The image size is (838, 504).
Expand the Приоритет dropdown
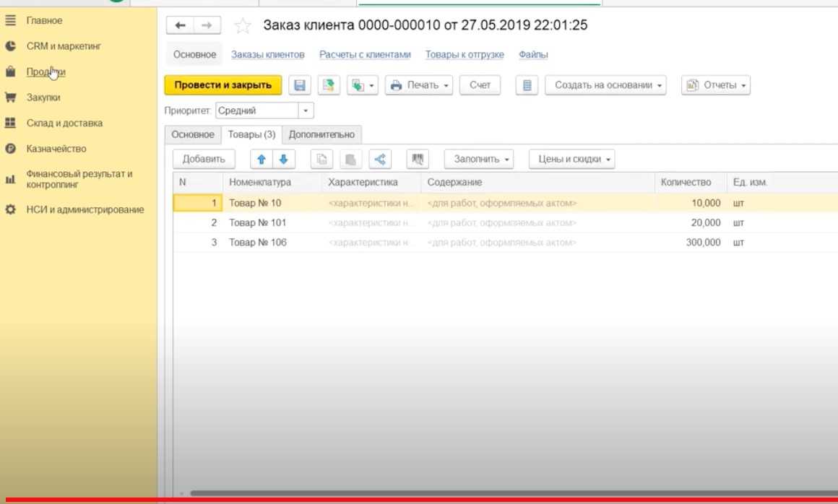306,110
